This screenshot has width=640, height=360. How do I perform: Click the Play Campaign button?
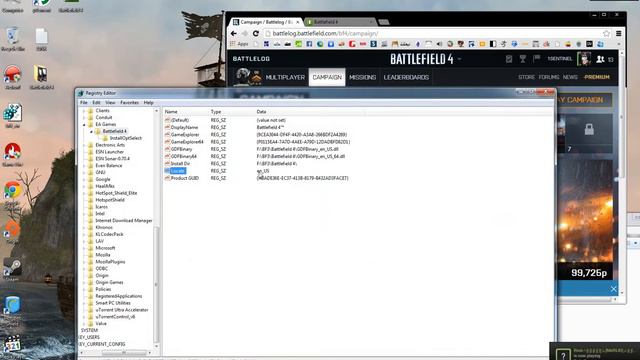click(x=584, y=100)
